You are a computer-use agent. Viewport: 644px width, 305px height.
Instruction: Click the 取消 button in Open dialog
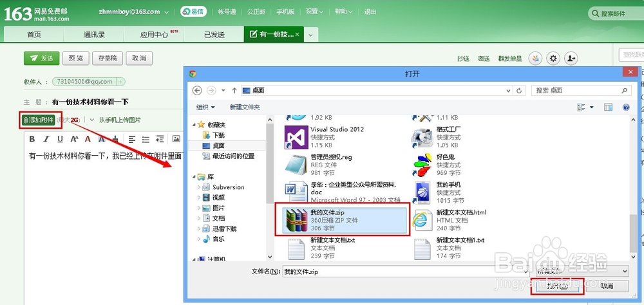pos(607,286)
